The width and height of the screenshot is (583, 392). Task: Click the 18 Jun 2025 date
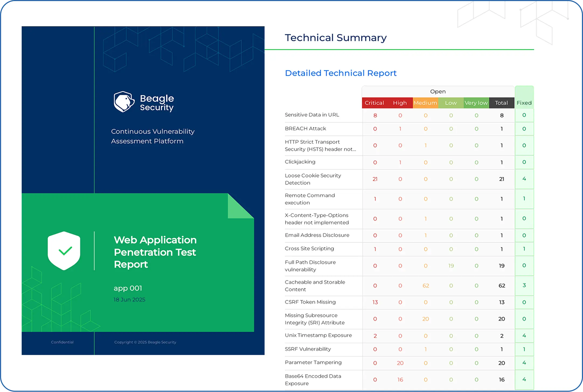pos(129,300)
